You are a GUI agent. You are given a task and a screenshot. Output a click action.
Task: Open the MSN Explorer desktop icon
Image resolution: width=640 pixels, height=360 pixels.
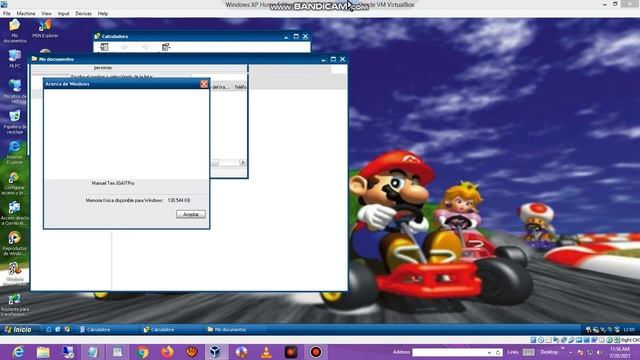click(45, 29)
